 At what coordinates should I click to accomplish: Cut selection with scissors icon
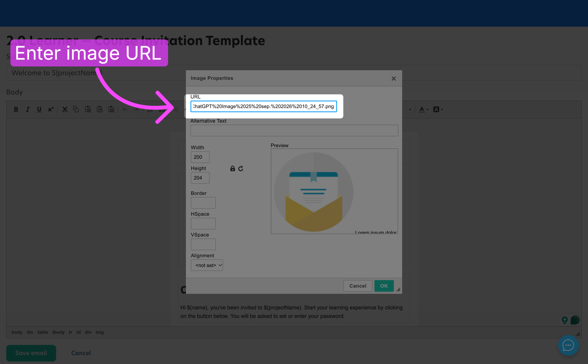click(64, 109)
